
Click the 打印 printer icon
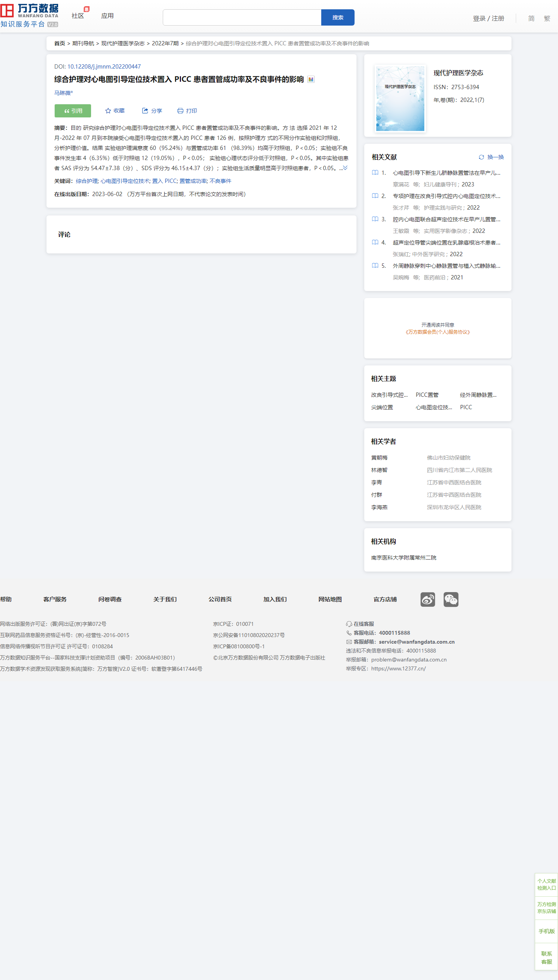point(180,111)
